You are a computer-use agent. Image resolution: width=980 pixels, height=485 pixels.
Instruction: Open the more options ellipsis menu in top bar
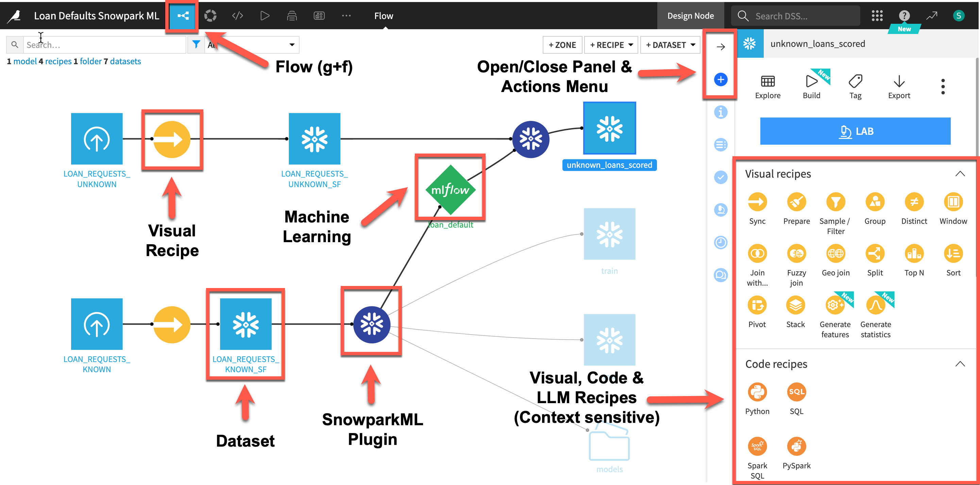[x=346, y=16]
